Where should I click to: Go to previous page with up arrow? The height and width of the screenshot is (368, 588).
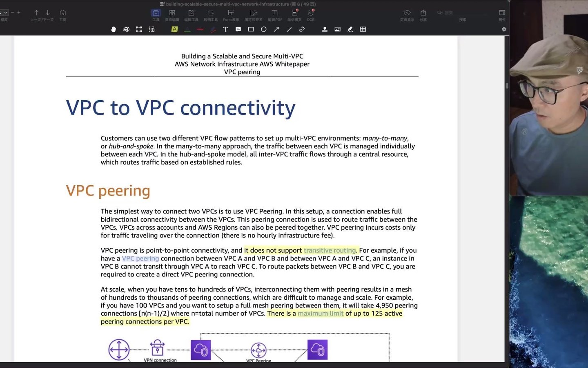point(36,13)
